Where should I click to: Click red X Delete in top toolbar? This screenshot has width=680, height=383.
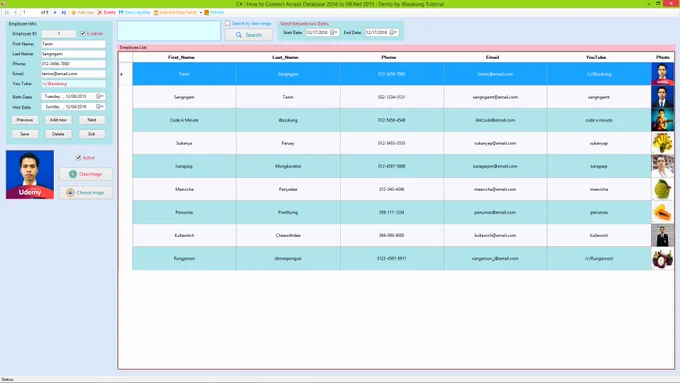pos(106,13)
